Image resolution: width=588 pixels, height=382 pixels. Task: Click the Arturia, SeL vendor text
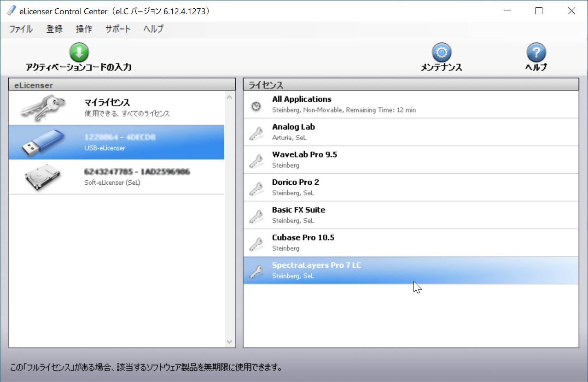click(289, 138)
